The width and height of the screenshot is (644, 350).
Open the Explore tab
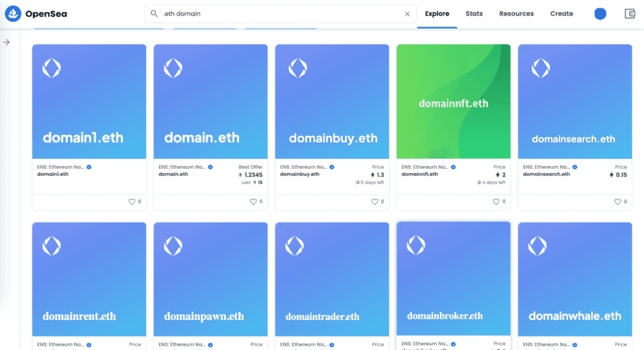click(x=436, y=14)
